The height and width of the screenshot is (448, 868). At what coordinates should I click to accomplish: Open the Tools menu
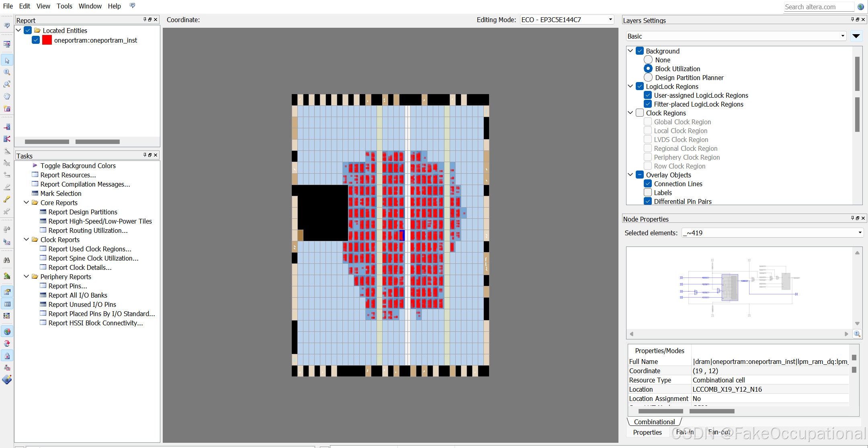64,6
